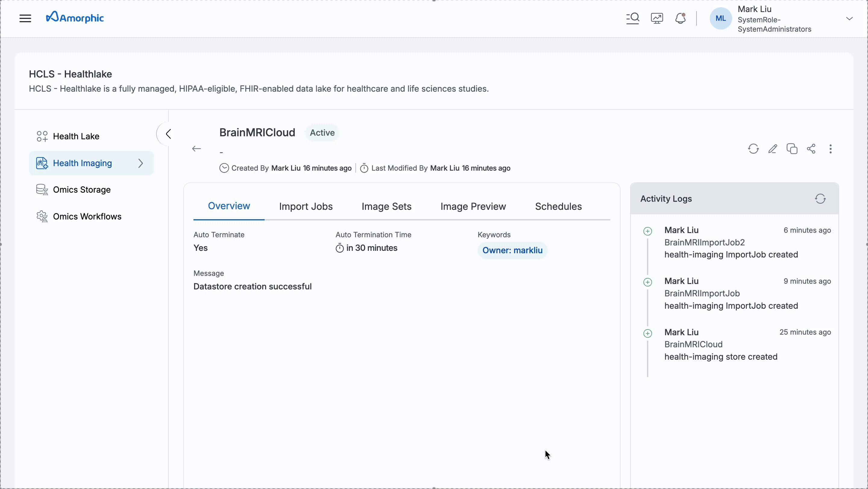This screenshot has height=489, width=868.
Task: Click the search icon in header
Action: (633, 18)
